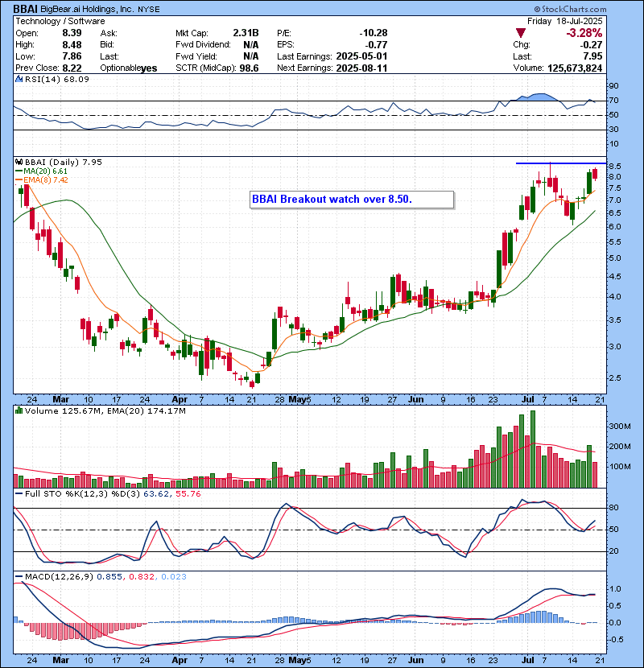Click the Next Earnings date 2025-08-11

361,68
